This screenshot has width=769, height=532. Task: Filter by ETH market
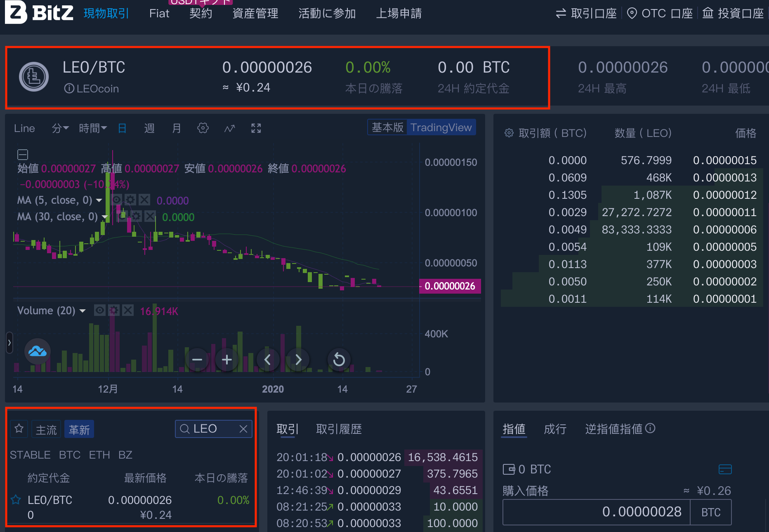pos(99,455)
